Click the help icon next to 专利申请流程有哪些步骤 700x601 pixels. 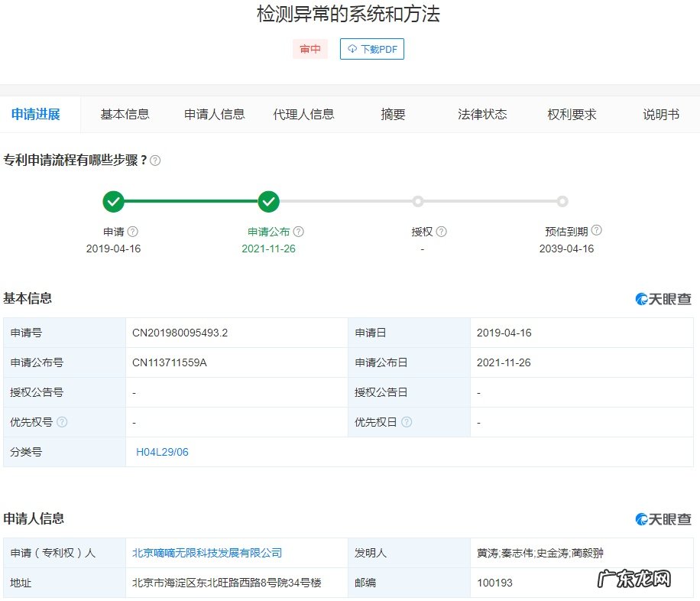point(155,161)
